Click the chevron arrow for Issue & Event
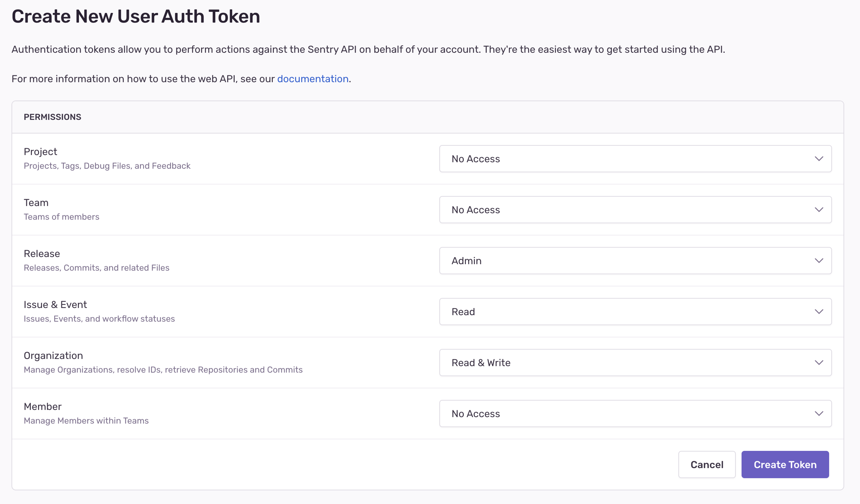The image size is (860, 504). click(x=819, y=312)
